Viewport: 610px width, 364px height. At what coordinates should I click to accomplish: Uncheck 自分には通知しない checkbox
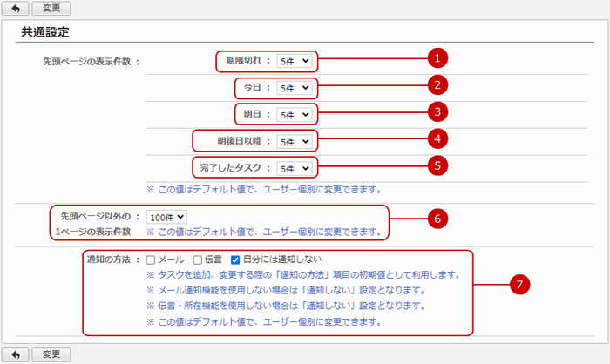[235, 260]
